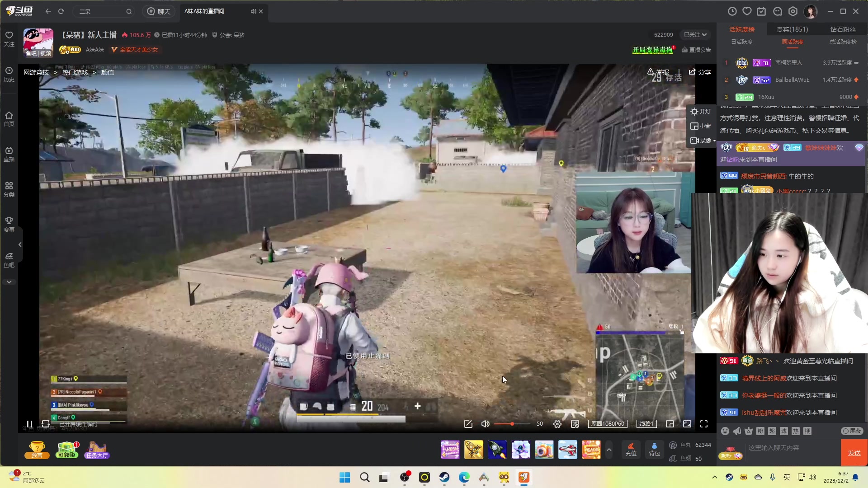Image resolution: width=868 pixels, height=488 pixels.
Task: Open watch history clock icon in title bar
Action: (x=732, y=11)
